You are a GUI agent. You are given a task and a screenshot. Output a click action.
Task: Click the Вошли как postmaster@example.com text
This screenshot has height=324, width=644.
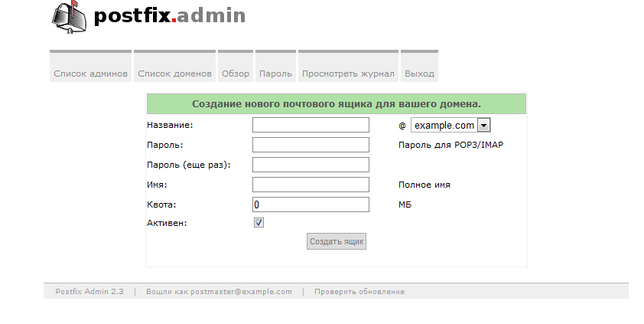pos(219,292)
